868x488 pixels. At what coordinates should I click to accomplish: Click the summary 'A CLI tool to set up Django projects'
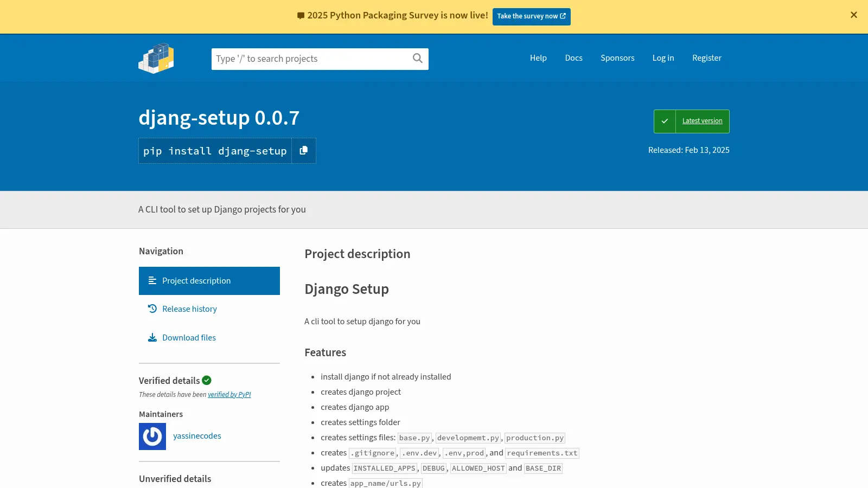[222, 210]
